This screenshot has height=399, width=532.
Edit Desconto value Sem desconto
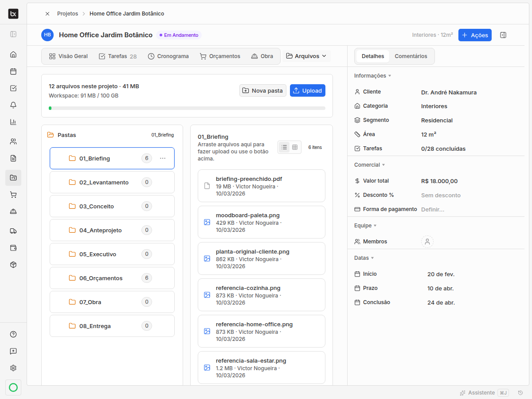[441, 195]
